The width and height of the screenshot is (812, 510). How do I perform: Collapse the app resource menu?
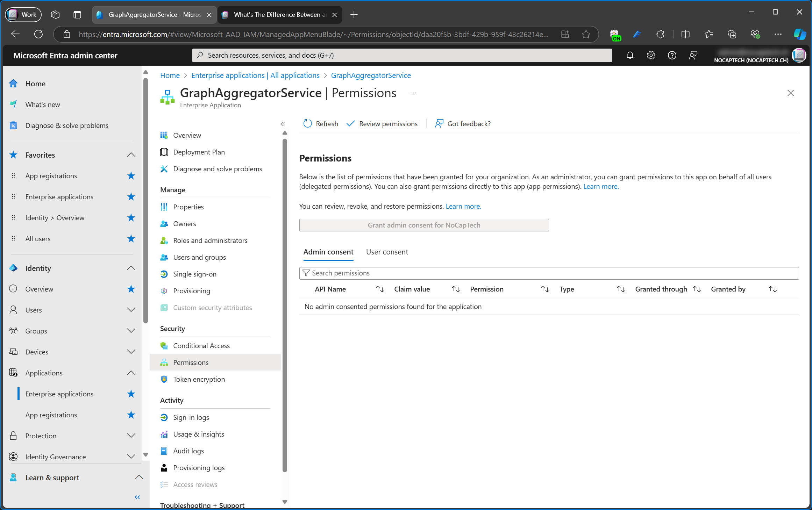pos(283,124)
